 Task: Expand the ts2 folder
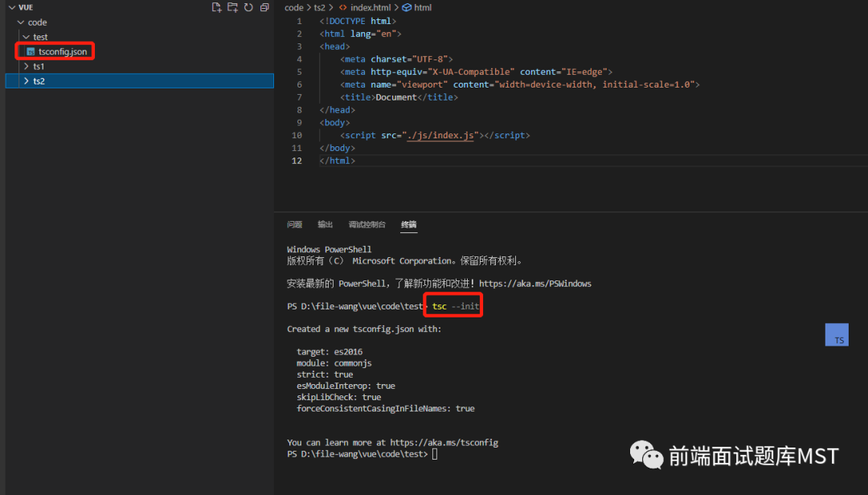[26, 81]
